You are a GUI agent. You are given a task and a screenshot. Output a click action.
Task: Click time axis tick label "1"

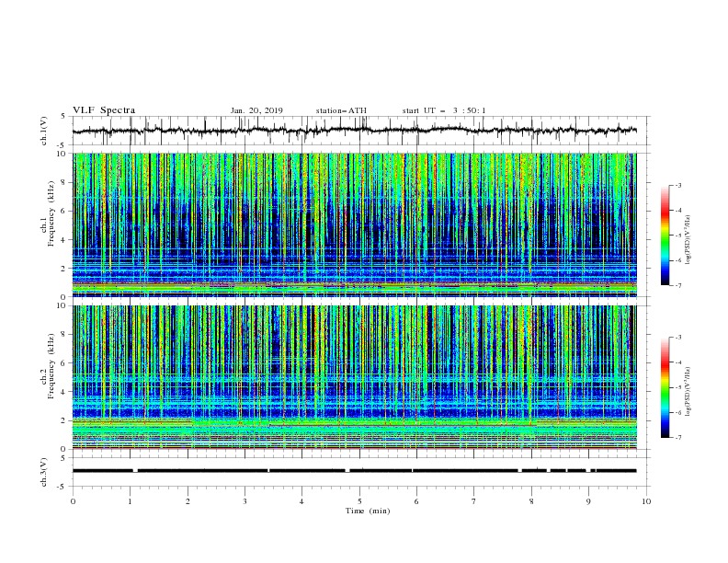[x=130, y=501]
